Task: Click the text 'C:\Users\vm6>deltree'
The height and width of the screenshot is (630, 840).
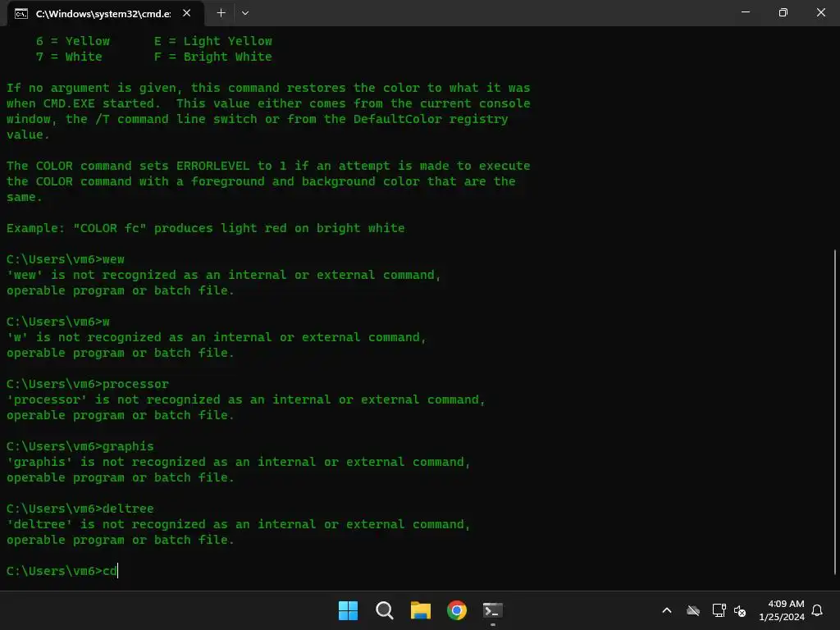Action: point(80,509)
